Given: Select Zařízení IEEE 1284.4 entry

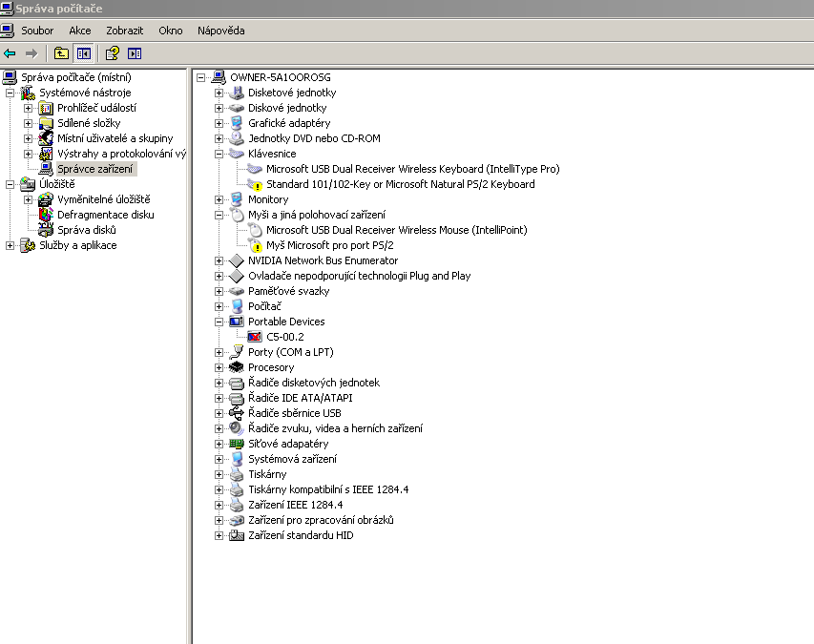Looking at the screenshot, I should [x=296, y=505].
